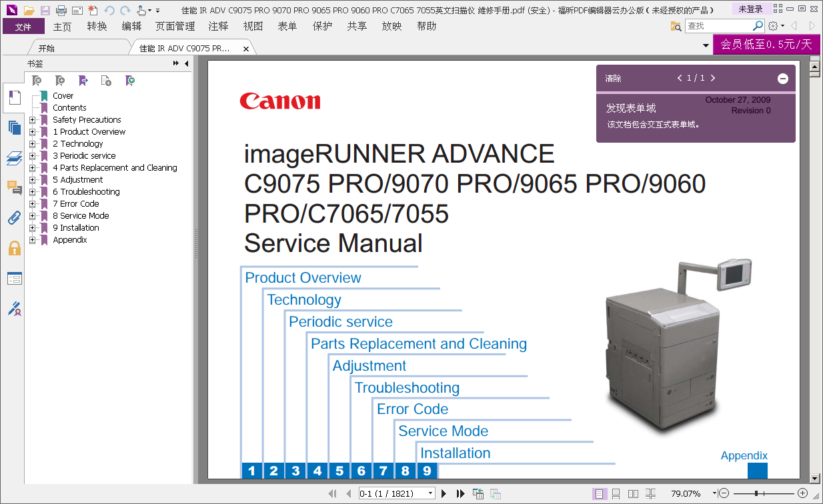Select the 8 Service Mode bookmark

[81, 216]
